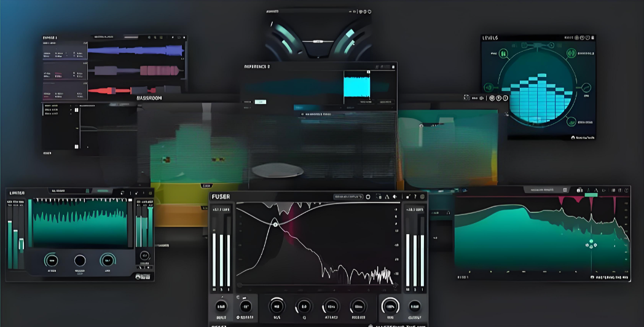
Task: Select the stereo field icon in LEVELS' upper right
Action: pyautogui.click(x=571, y=53)
